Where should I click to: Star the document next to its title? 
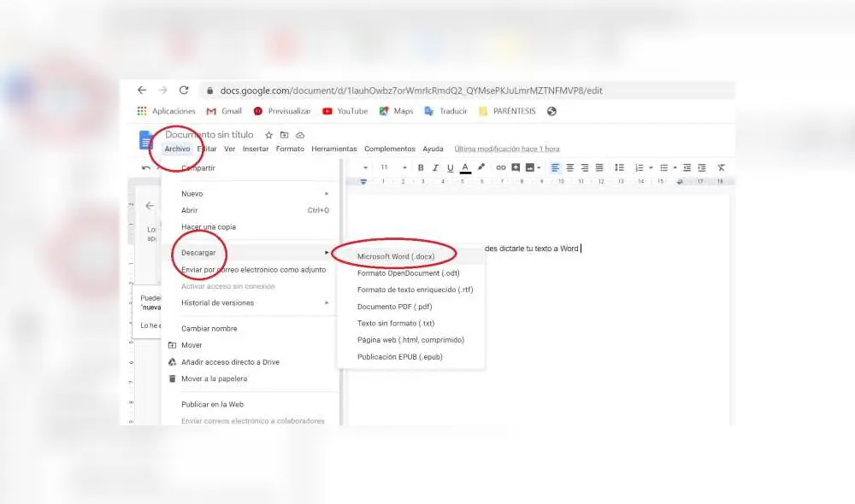click(x=268, y=134)
